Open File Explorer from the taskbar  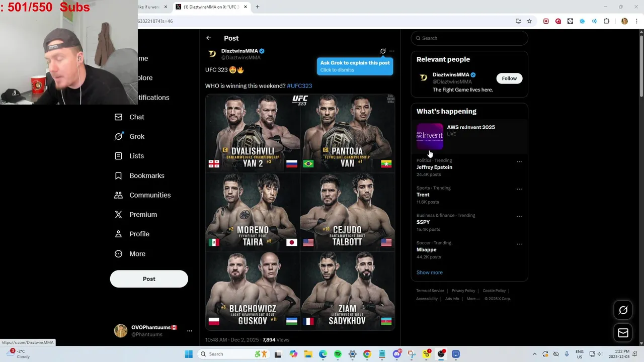tap(307, 354)
